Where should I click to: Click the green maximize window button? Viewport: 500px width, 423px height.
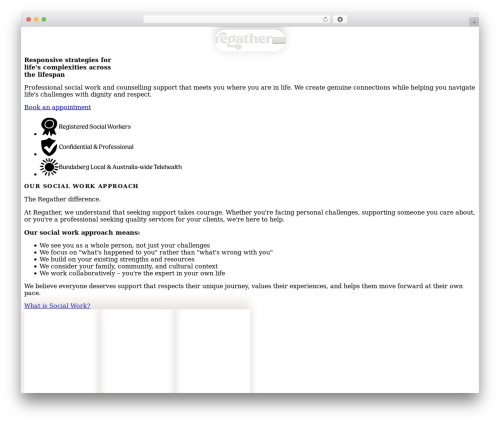point(44,19)
